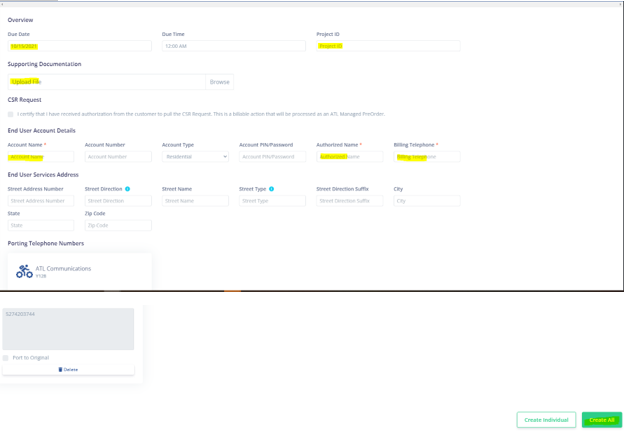
Task: Click the Billing Telephone field
Action: coord(426,157)
